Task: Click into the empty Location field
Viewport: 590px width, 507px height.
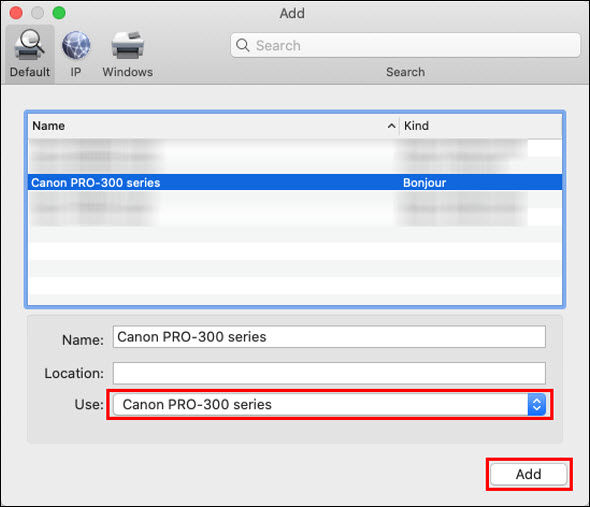Action: point(329,373)
